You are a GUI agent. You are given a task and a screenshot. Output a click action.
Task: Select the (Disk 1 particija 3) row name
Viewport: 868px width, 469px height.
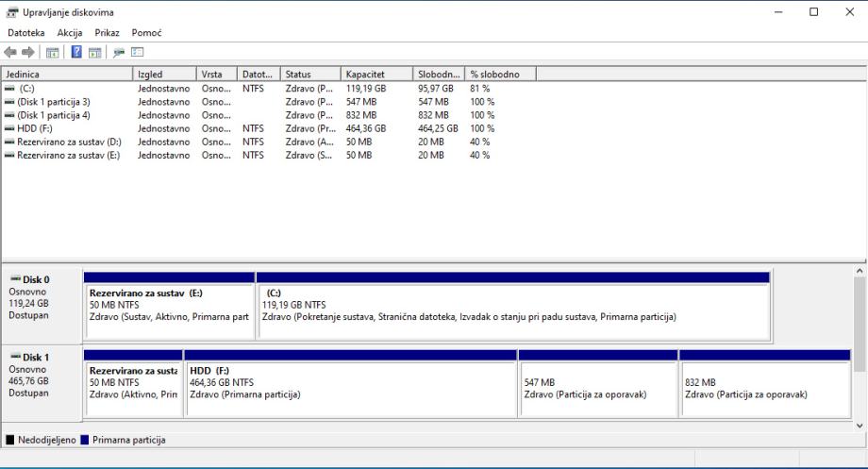tap(54, 101)
